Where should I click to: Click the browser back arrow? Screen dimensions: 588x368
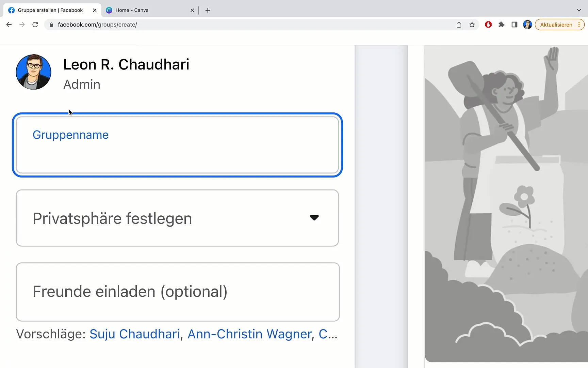9,25
